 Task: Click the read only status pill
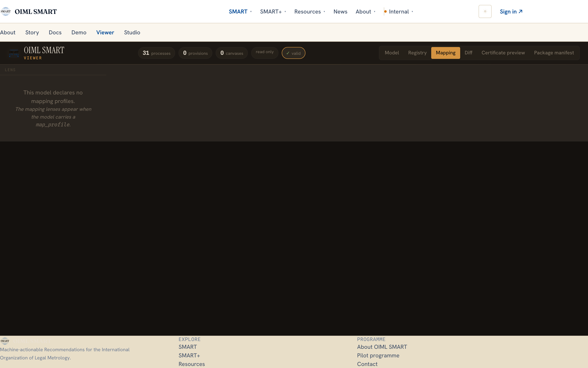coord(265,53)
